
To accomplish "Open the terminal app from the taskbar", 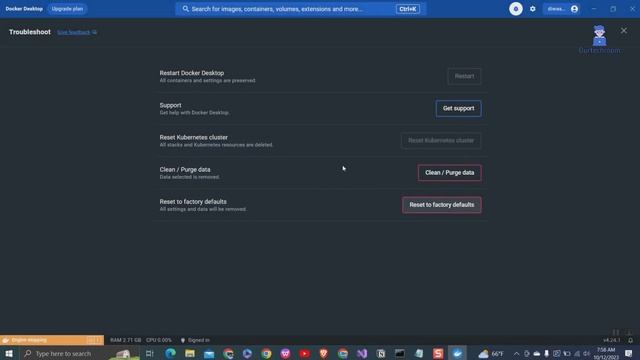I will [400, 353].
